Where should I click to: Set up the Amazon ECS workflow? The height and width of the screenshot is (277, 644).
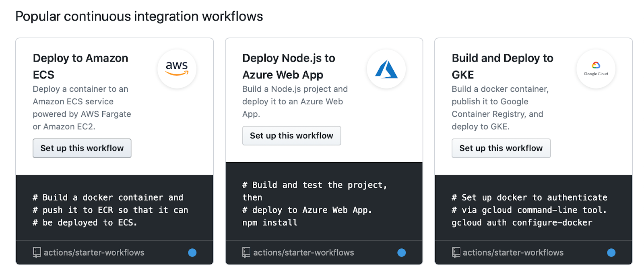click(x=82, y=148)
